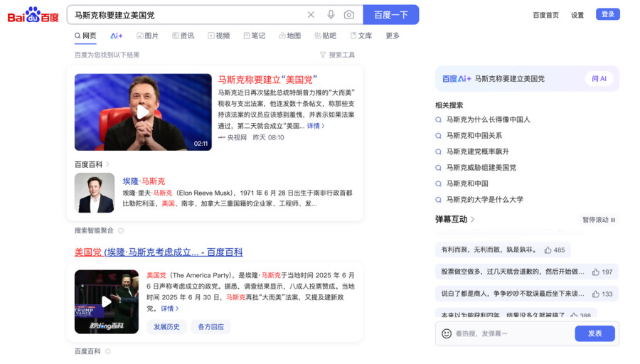Play the 秒懂百科 video thumbnail

tap(107, 301)
